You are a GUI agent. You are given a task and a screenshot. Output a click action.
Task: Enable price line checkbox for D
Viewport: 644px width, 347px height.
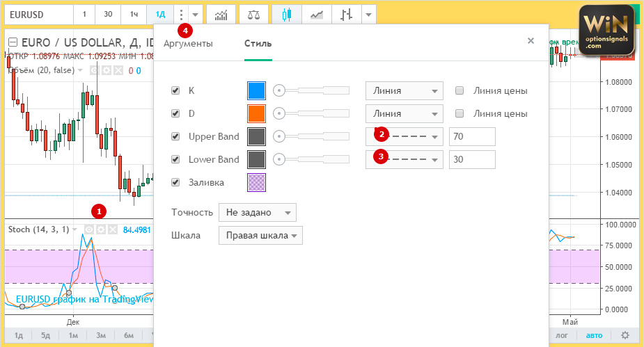460,113
